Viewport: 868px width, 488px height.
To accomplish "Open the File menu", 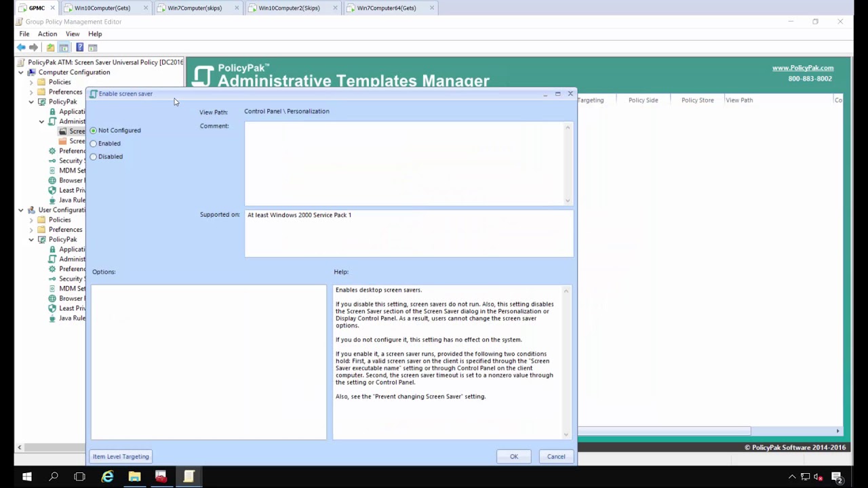I will (24, 34).
